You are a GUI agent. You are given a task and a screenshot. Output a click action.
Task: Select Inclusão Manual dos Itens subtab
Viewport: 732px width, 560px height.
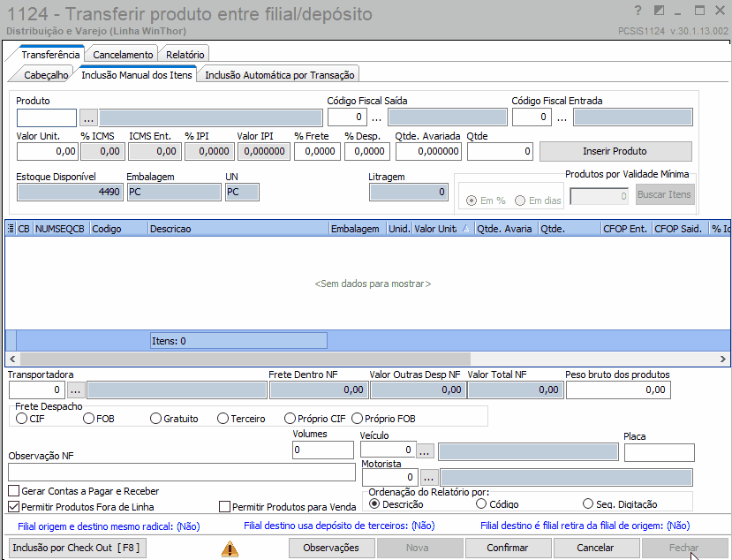click(x=136, y=75)
